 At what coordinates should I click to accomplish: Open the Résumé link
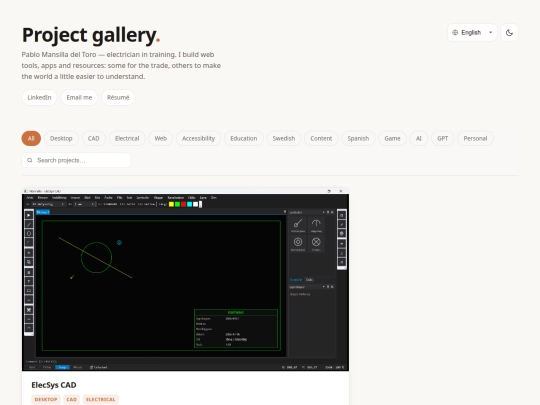[x=118, y=97]
